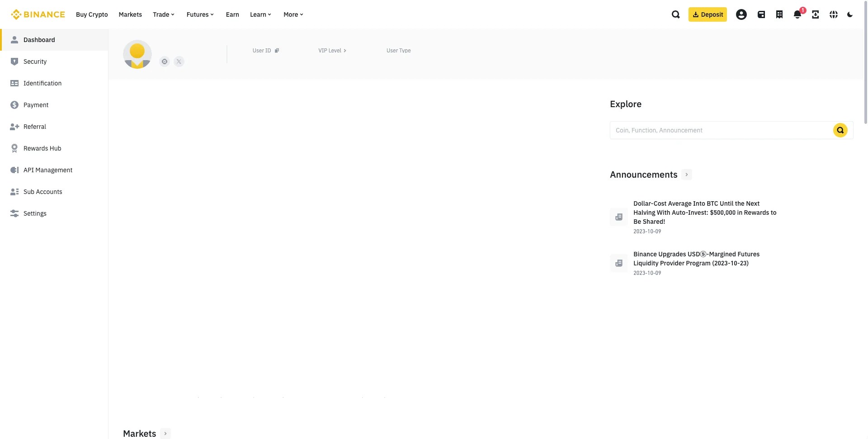
Task: Open the language and region globe icon
Action: pos(833,14)
